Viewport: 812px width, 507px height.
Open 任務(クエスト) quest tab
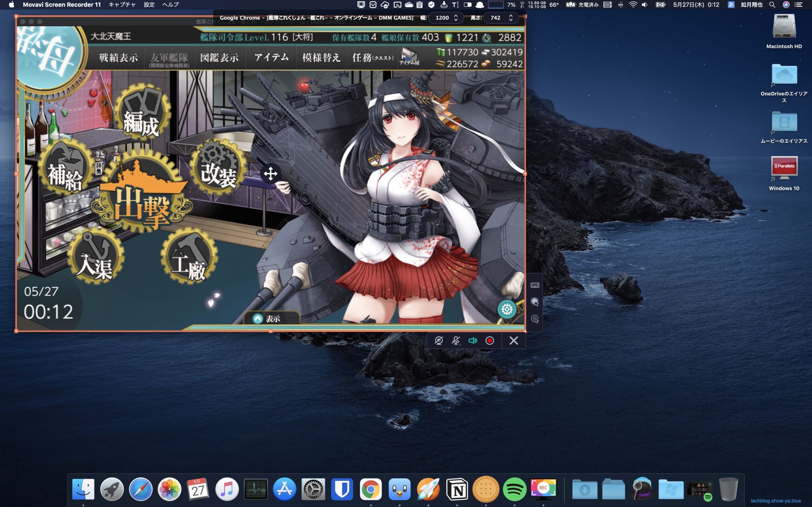click(x=372, y=58)
